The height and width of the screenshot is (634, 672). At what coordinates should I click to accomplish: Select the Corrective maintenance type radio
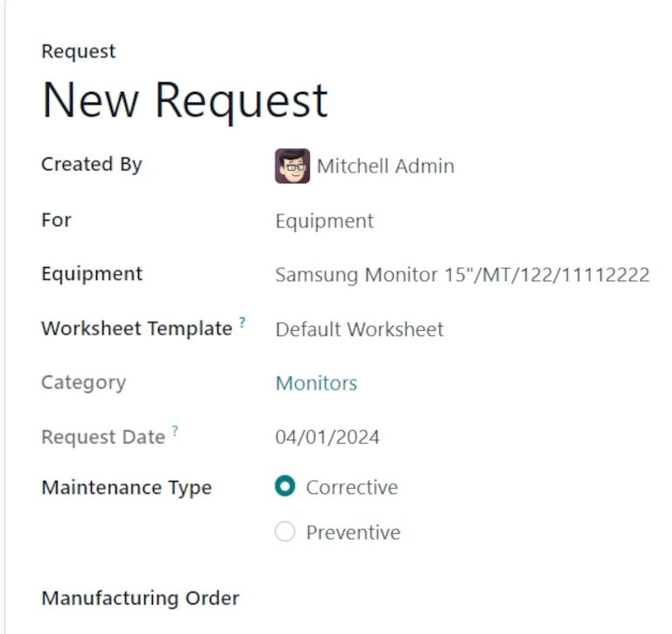pos(285,487)
